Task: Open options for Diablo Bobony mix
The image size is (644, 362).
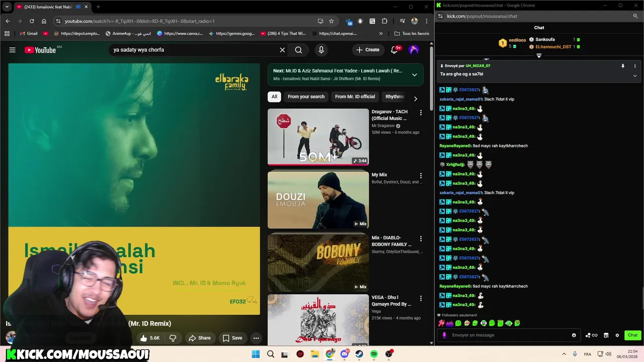Action: [421, 238]
